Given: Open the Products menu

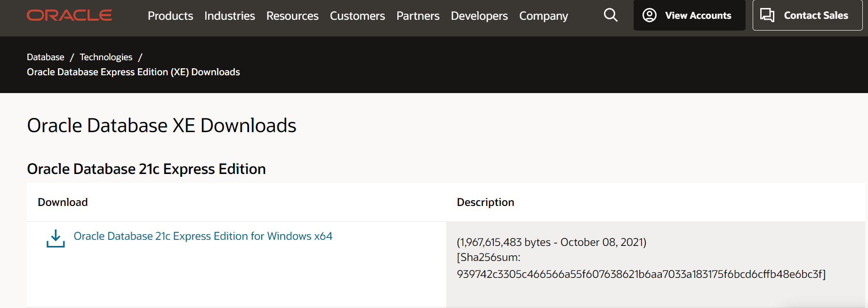Looking at the screenshot, I should click(170, 16).
